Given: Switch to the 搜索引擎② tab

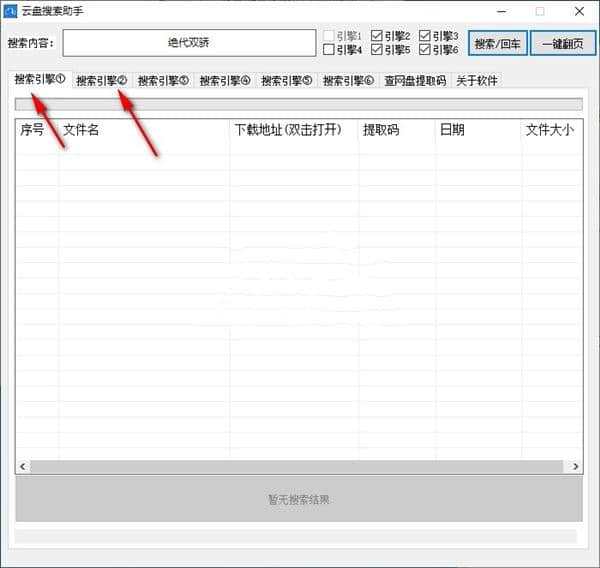Looking at the screenshot, I should point(102,80).
